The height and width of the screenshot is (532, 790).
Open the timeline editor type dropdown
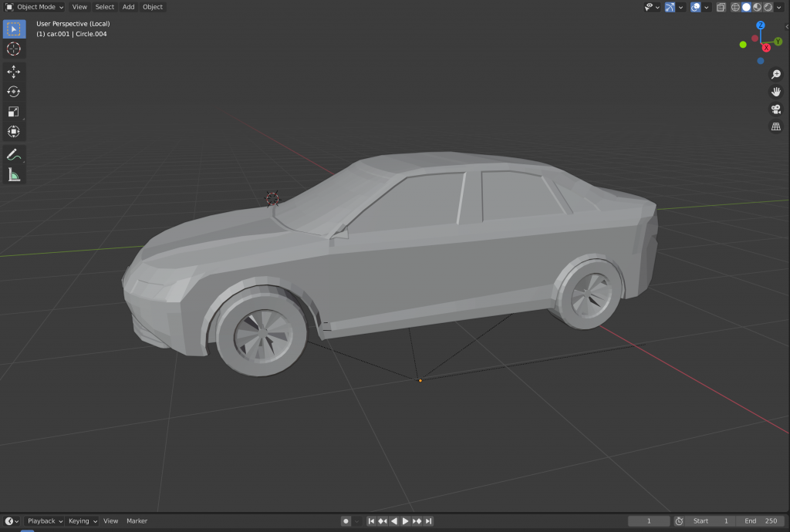click(12, 521)
